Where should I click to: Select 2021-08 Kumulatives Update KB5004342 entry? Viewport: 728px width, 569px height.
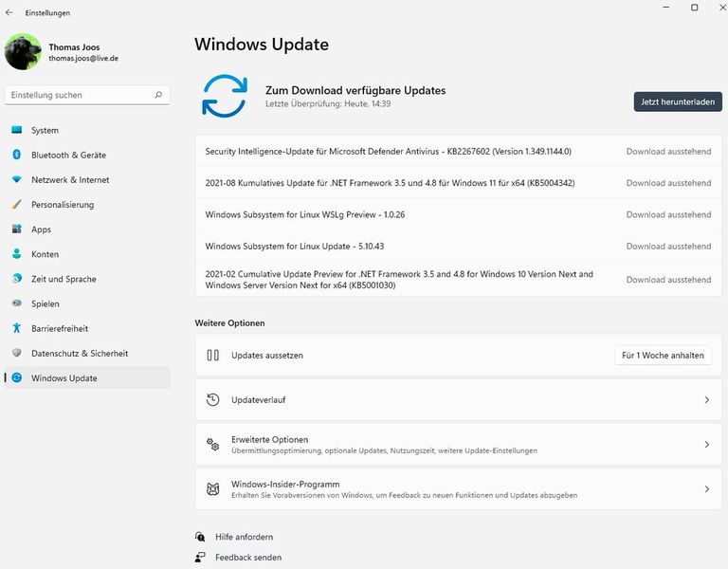(x=458, y=183)
